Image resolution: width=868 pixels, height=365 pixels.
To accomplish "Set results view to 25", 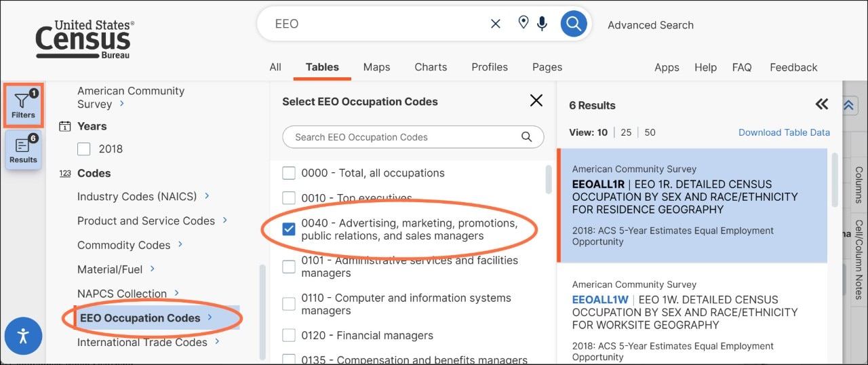I will tap(626, 132).
